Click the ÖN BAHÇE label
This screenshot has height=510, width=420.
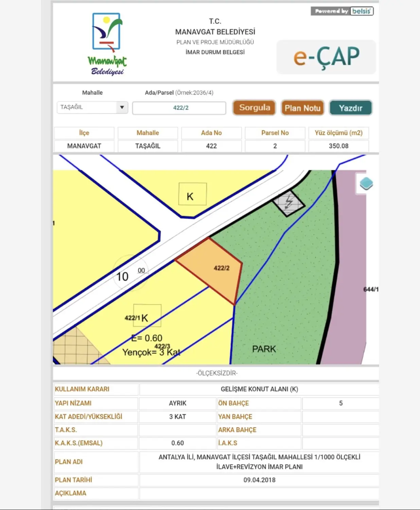click(233, 403)
